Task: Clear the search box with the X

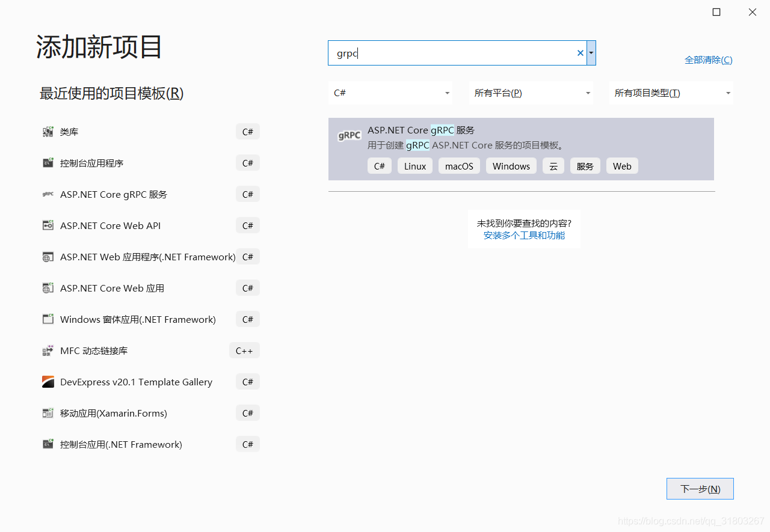Action: click(x=581, y=53)
